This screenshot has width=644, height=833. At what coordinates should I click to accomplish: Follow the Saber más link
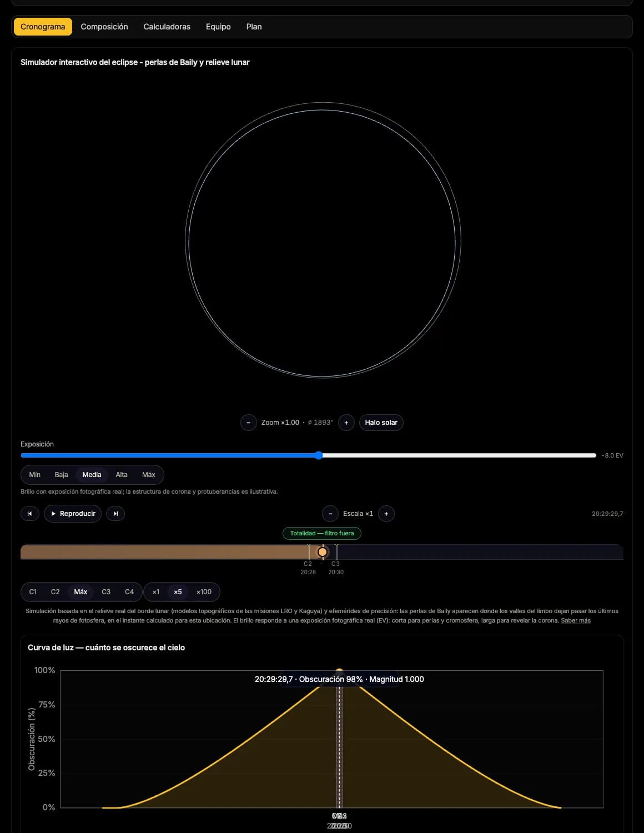coord(576,620)
